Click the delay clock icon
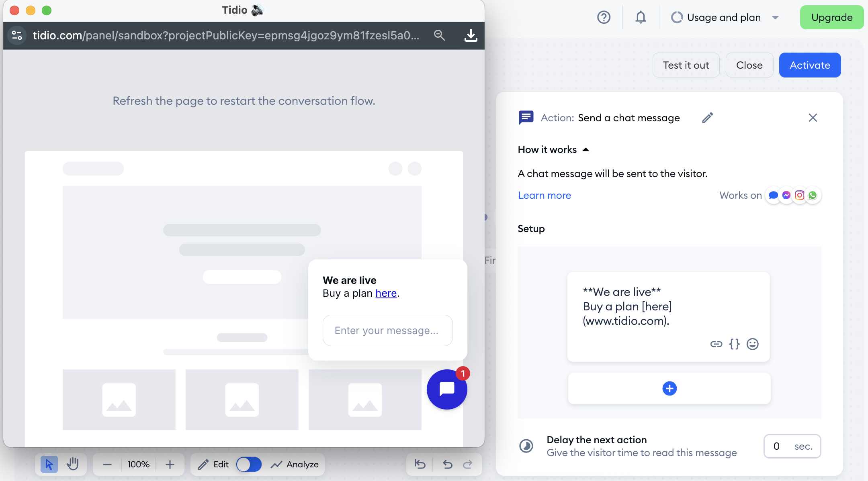This screenshot has width=868, height=481. (526, 446)
